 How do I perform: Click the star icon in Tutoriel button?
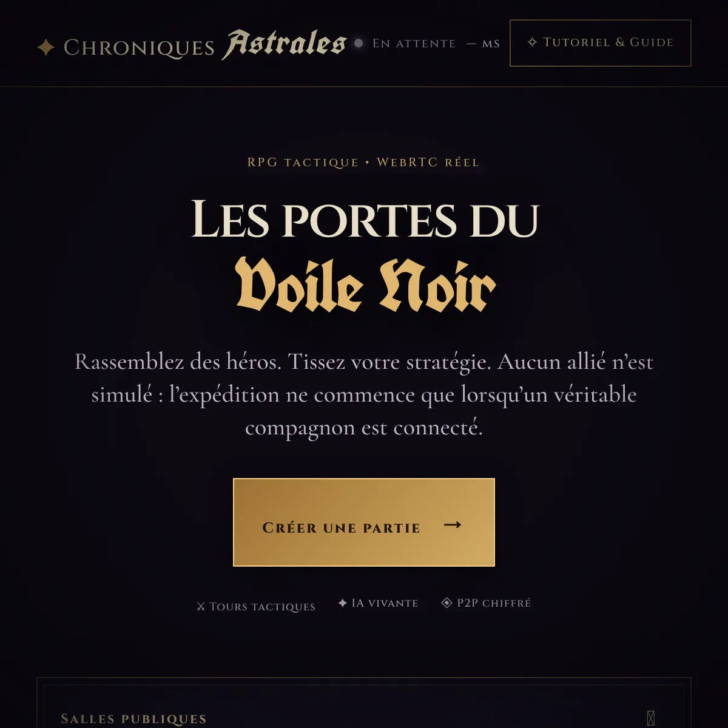tap(532, 42)
